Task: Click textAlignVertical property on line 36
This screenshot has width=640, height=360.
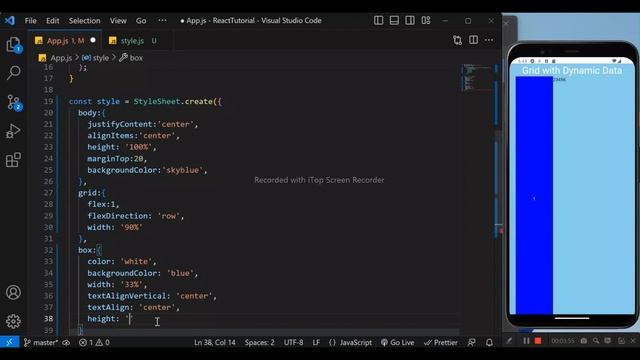Action: click(127, 296)
